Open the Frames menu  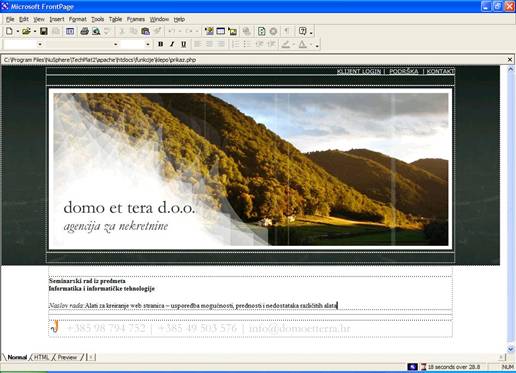(x=136, y=19)
